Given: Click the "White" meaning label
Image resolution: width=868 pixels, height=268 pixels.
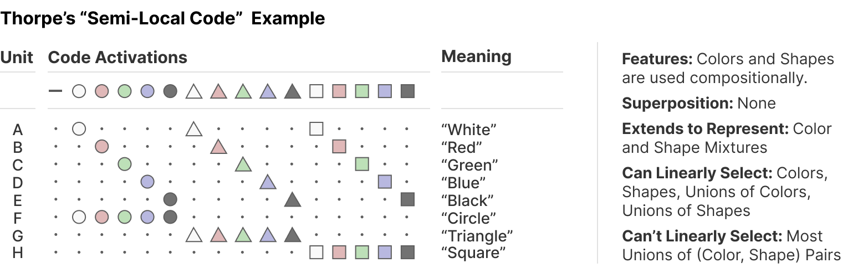Looking at the screenshot, I should coord(469,130).
